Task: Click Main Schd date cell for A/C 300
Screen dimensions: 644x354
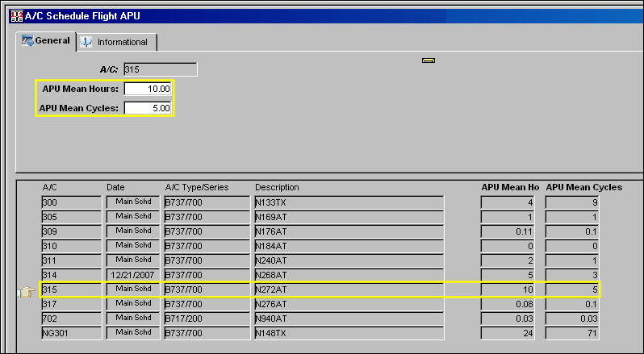Action: [x=133, y=202]
